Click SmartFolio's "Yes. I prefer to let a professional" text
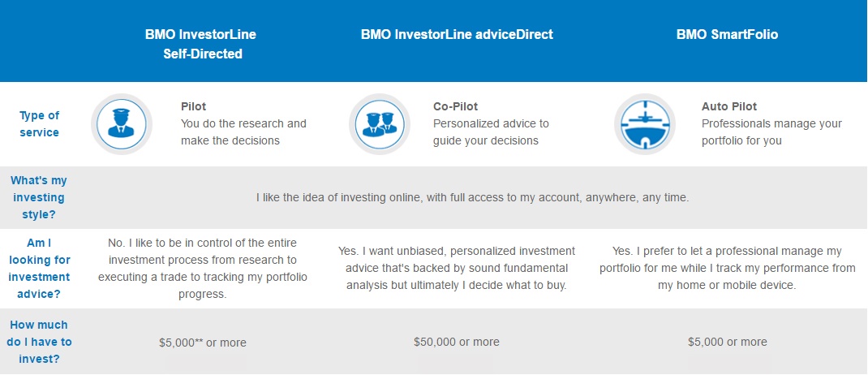The image size is (868, 375). coord(728,268)
